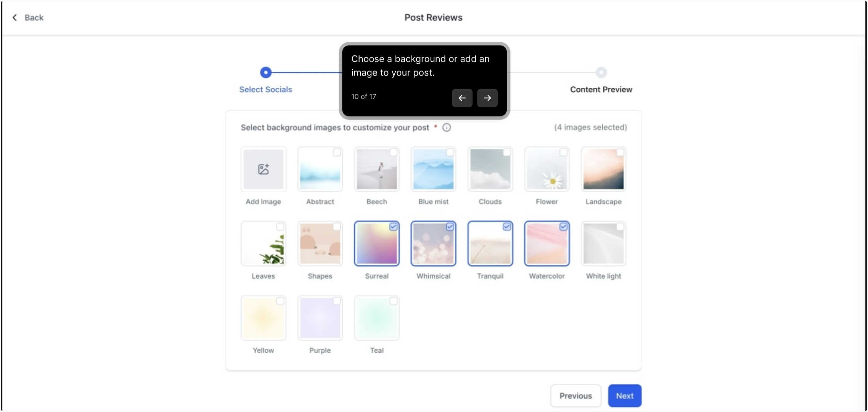Check the Flower background checkbox
Image resolution: width=868 pixels, height=412 pixels.
[x=563, y=153]
